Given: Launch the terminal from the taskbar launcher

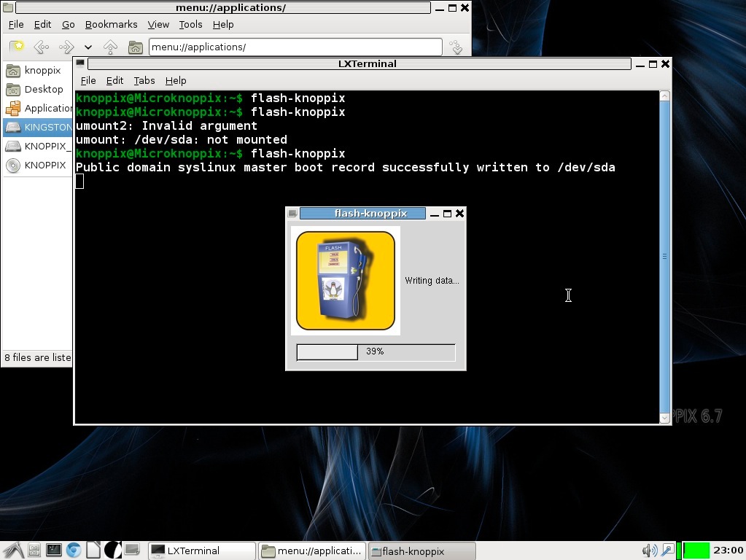Looking at the screenshot, I should click(54, 551).
